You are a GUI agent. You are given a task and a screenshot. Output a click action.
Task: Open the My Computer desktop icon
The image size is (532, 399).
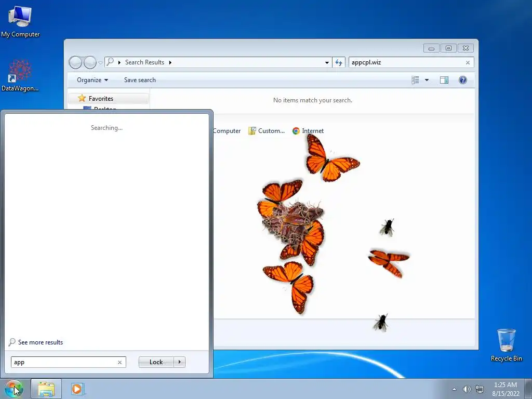pos(20,21)
